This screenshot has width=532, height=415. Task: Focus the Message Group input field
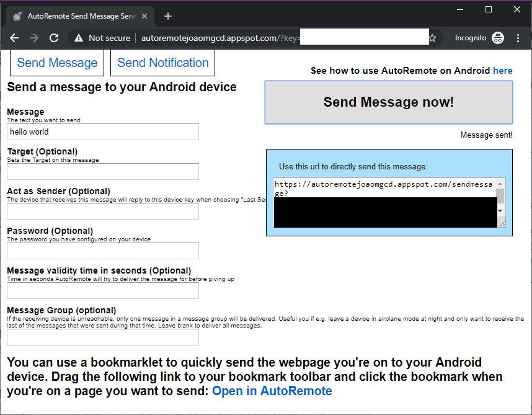pyautogui.click(x=103, y=337)
